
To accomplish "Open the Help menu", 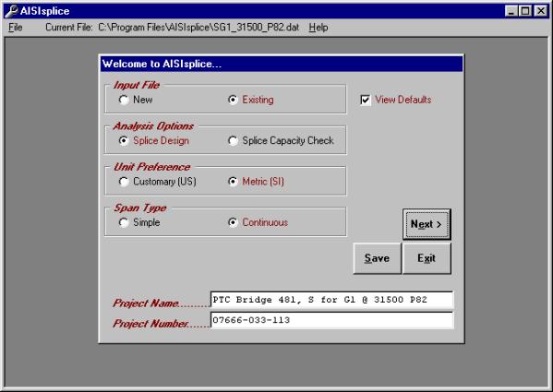I will [319, 28].
